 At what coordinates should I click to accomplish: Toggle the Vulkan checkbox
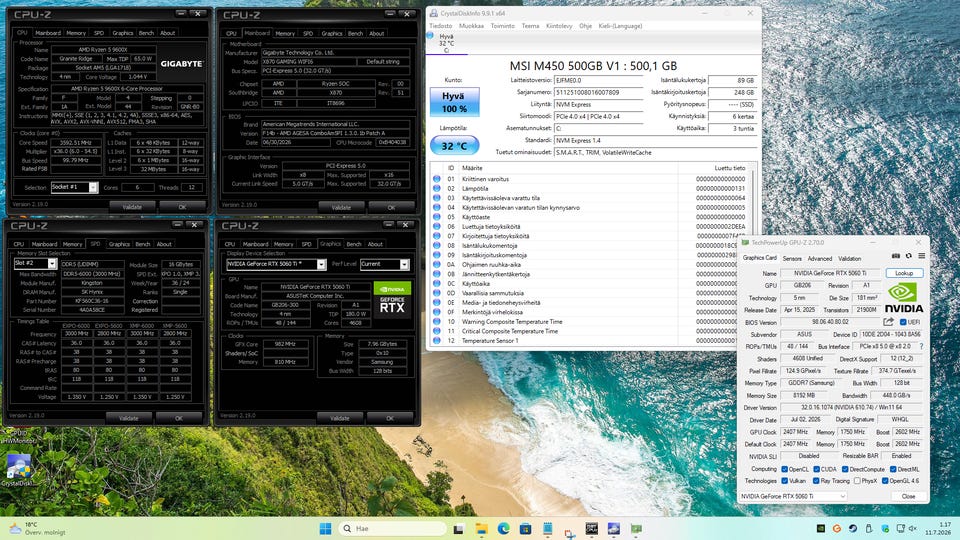[x=784, y=481]
